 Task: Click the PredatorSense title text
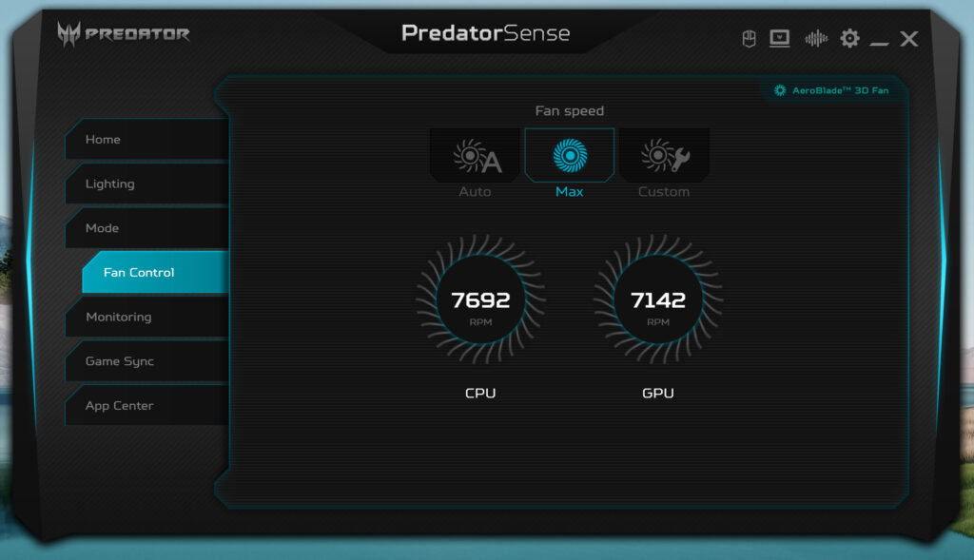(x=486, y=33)
